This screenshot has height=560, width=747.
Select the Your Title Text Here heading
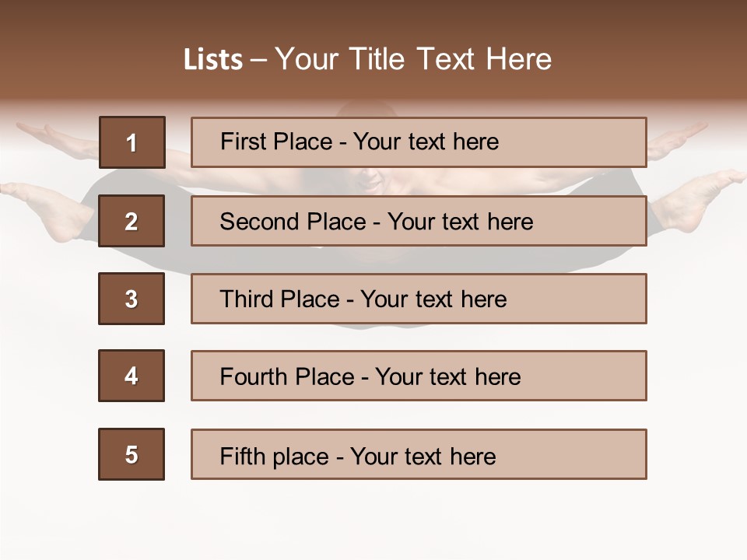point(413,59)
